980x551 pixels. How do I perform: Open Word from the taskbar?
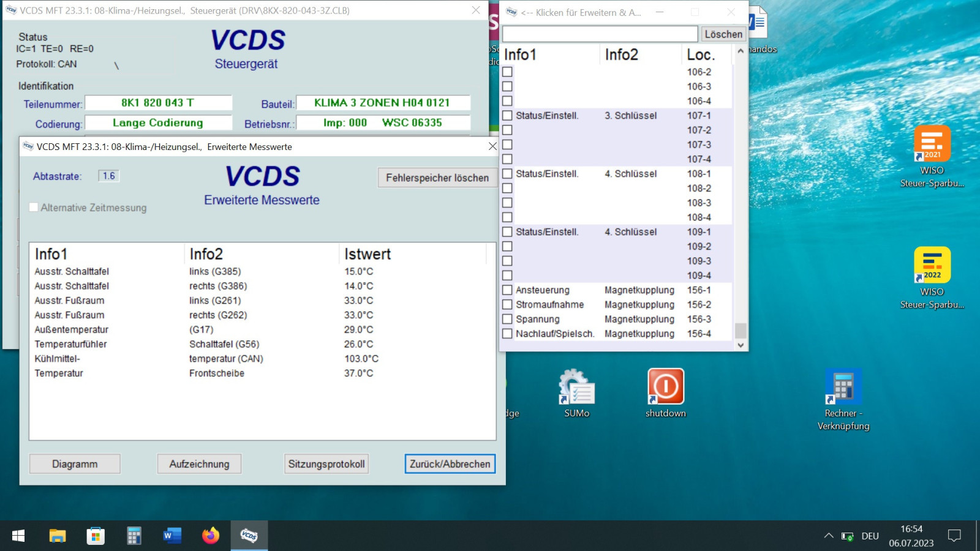(x=172, y=536)
